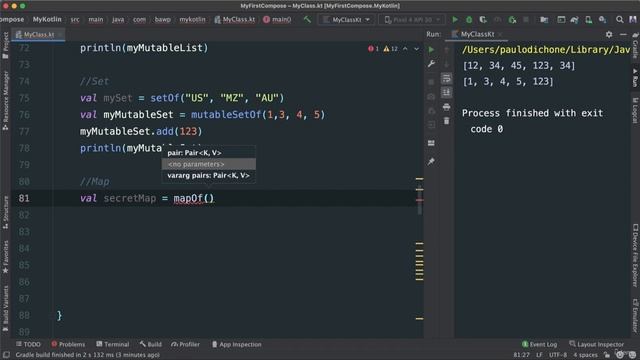Open the Build tool window
The image size is (640, 360).
click(x=150, y=344)
